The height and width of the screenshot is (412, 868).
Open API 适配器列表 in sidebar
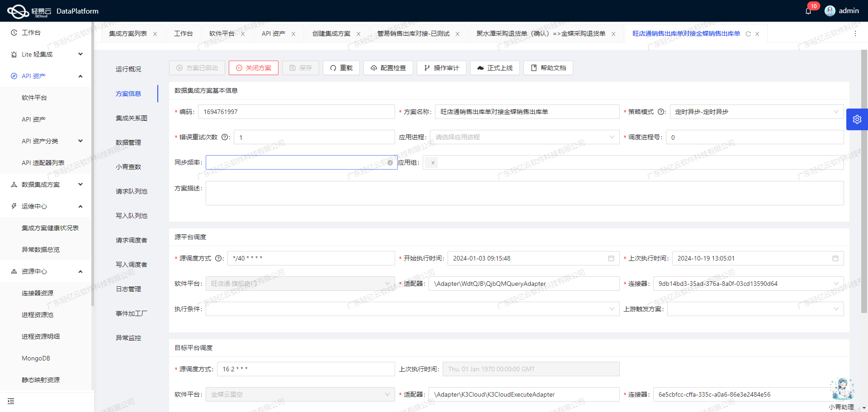(x=43, y=163)
